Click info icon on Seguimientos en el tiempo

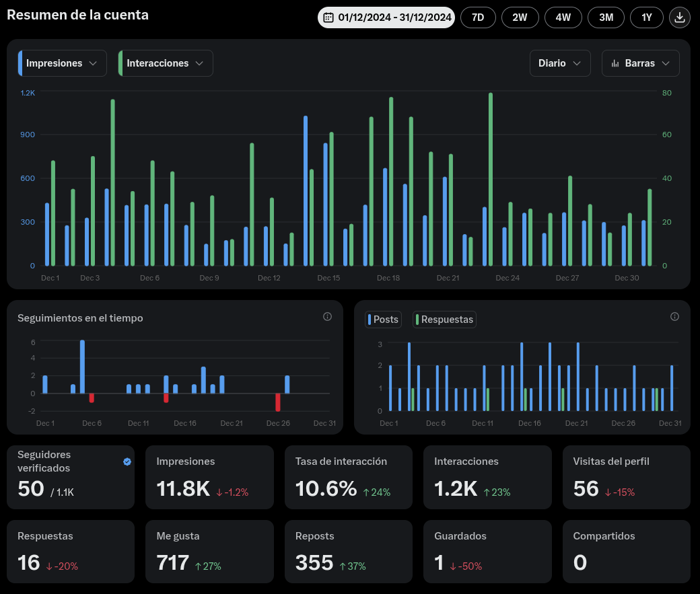pos(327,316)
